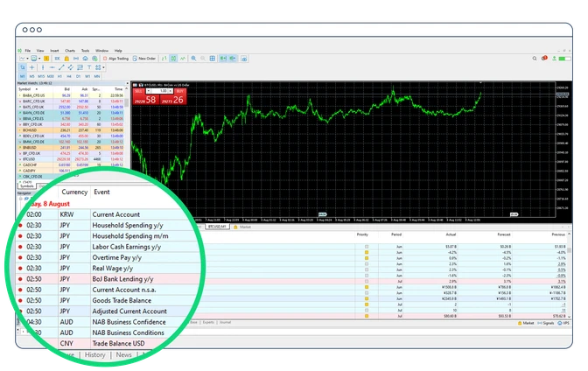Tile chart windows with grid icon

213,59
